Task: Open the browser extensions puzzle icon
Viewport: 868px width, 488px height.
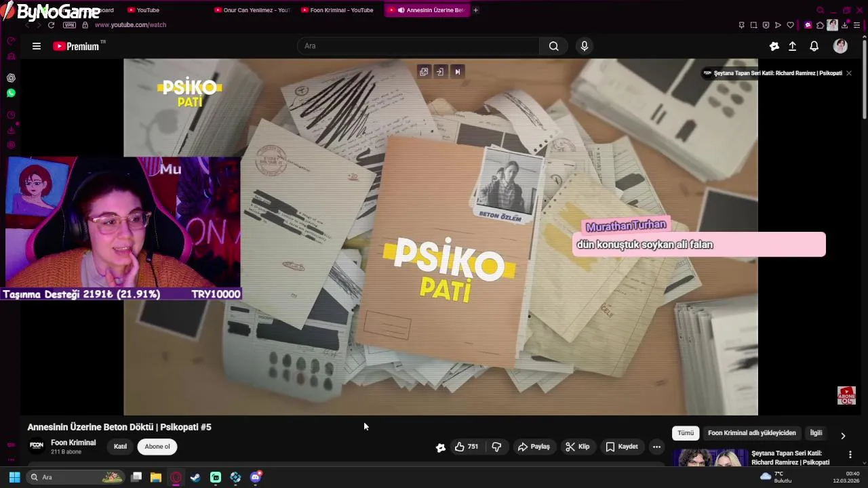Action: pos(821,25)
